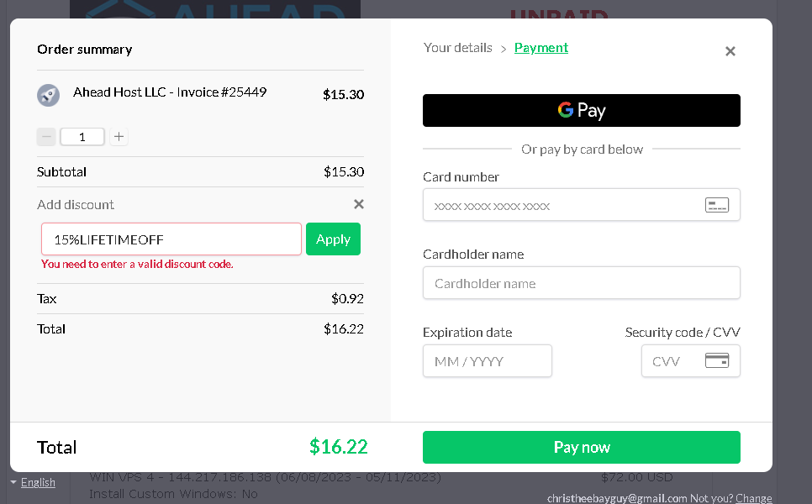Remove the discount field with the X icon
The height and width of the screenshot is (504, 812).
[x=359, y=204]
